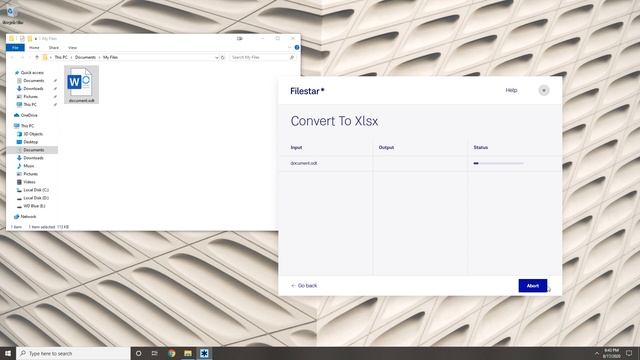Open Pictures under Quick access

[x=30, y=97]
